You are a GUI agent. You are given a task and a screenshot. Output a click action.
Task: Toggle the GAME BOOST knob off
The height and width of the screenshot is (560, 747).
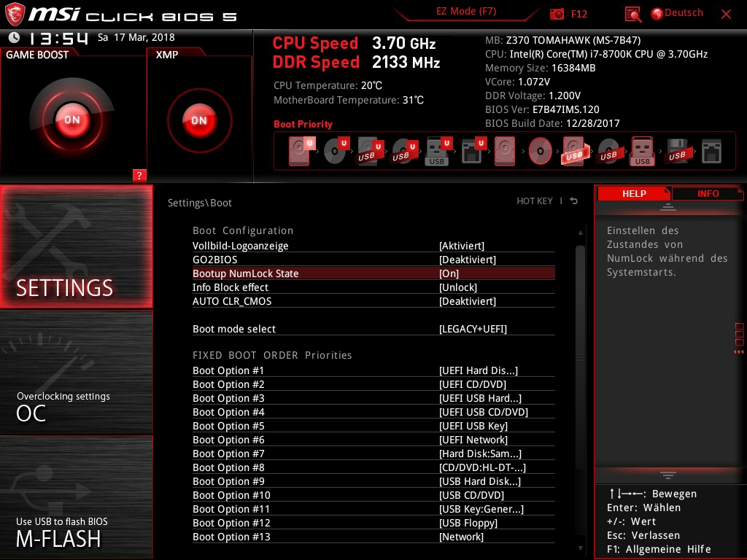pos(72,120)
